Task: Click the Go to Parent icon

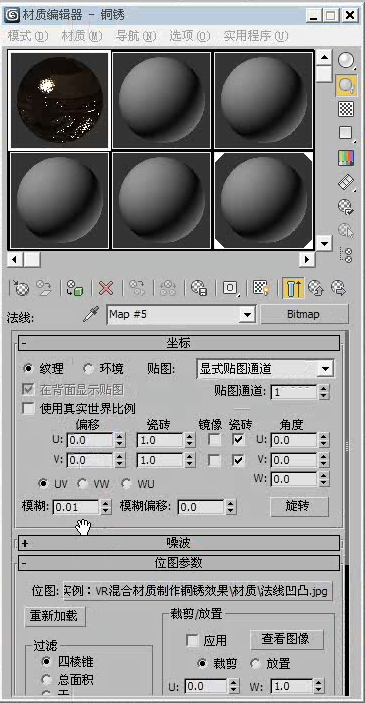Action: 316,288
